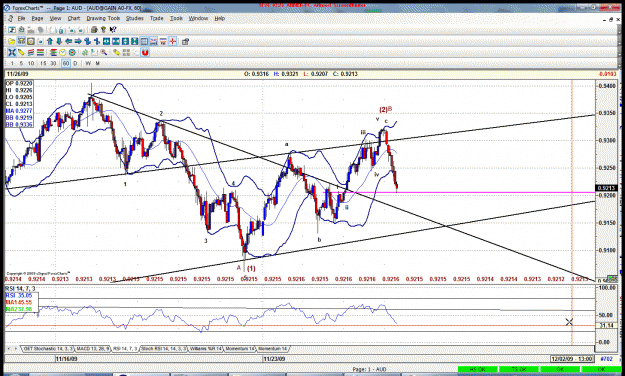This screenshot has width=625, height=376.
Task: Click the blue up arrow icon
Action: coord(50,41)
